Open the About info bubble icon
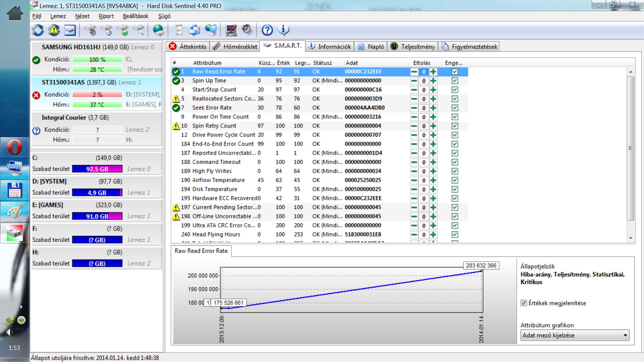The image size is (644, 362). tap(284, 30)
